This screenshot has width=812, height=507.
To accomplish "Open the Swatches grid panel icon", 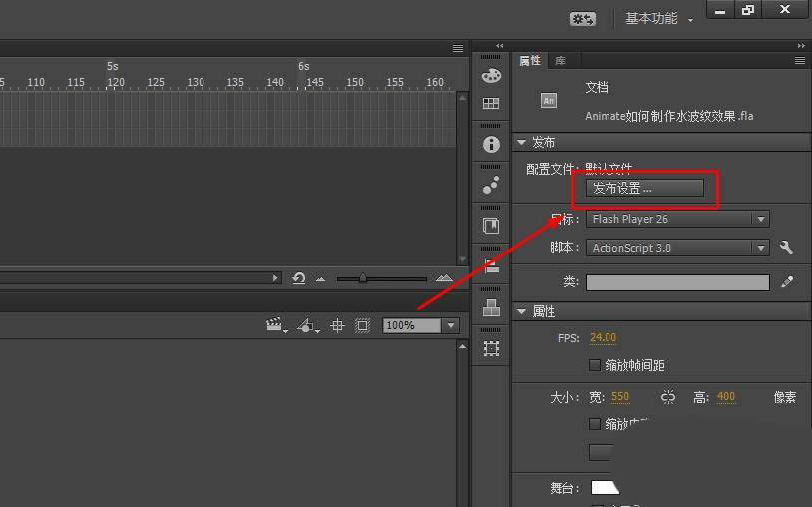I will pyautogui.click(x=491, y=103).
